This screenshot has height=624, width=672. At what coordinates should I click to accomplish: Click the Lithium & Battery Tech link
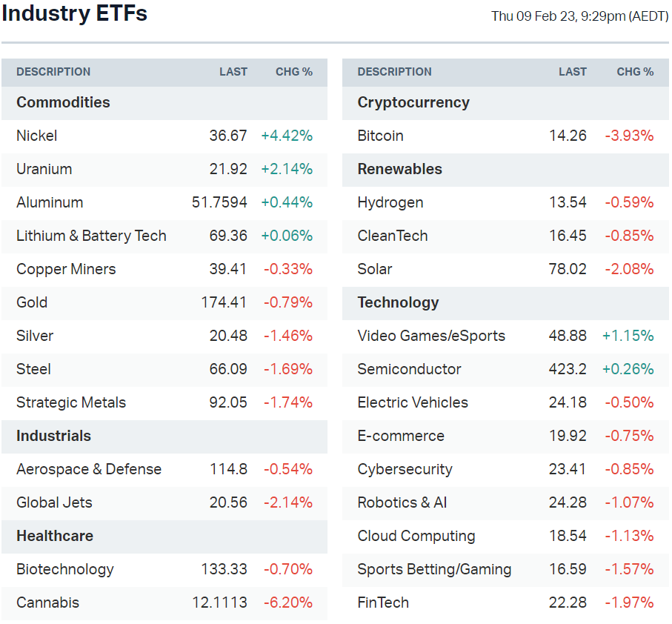[91, 236]
